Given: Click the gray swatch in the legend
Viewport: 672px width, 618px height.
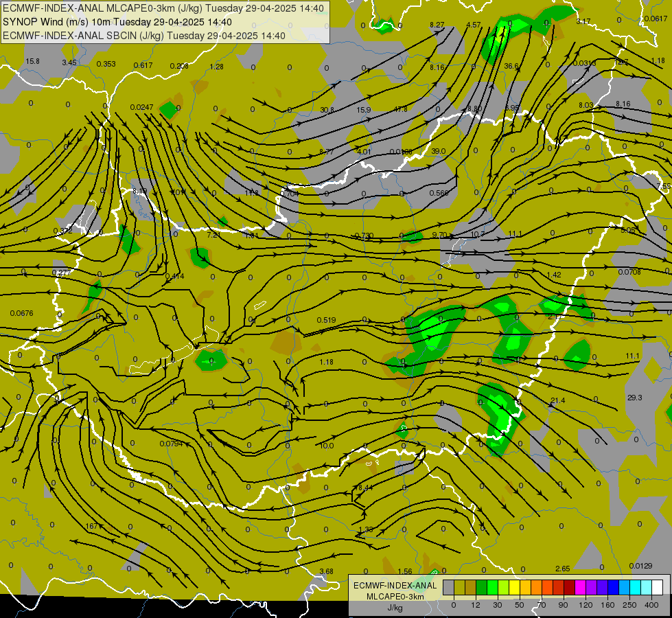Looking at the screenshot, I should tap(449, 588).
